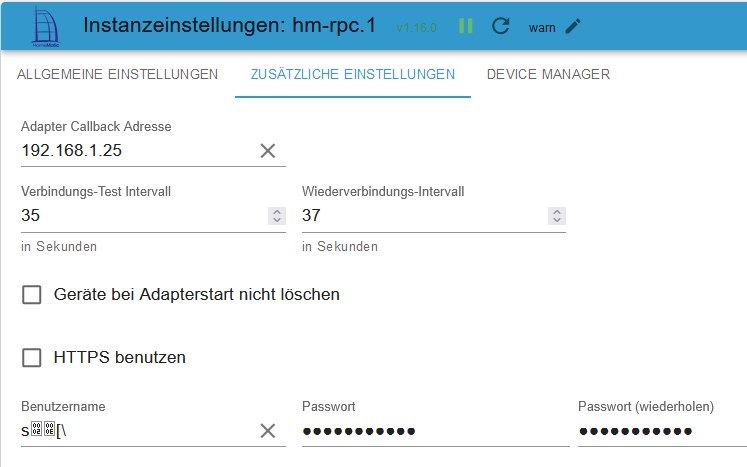This screenshot has width=747, height=467.
Task: Switch to the Device Manager tab
Action: [548, 75]
